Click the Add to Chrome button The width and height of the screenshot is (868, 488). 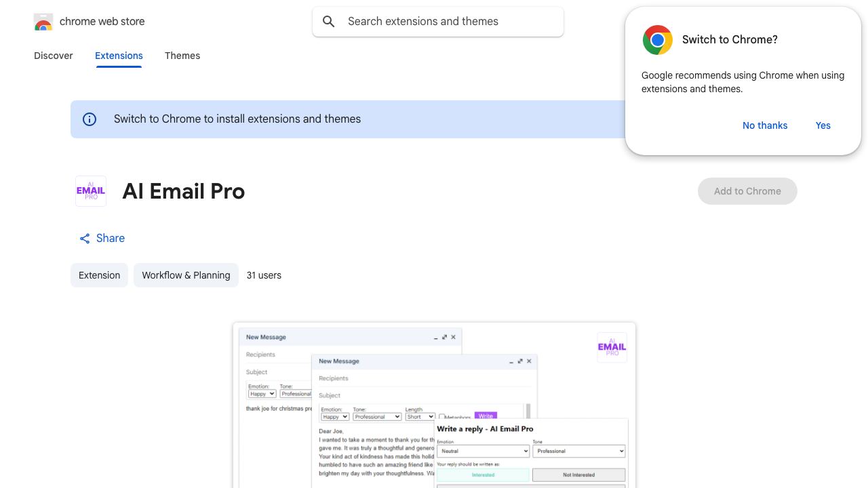[747, 191]
